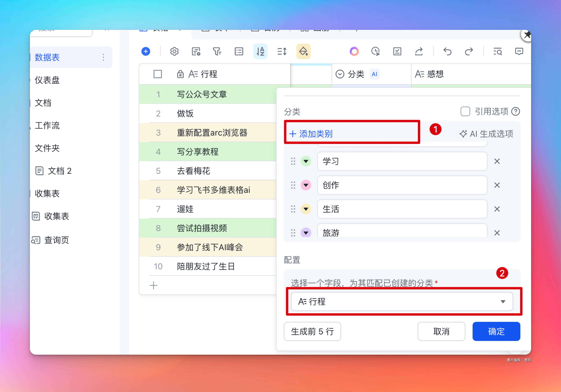Enable the 引用选项 checkbox
This screenshot has width=561, height=392.
point(465,112)
